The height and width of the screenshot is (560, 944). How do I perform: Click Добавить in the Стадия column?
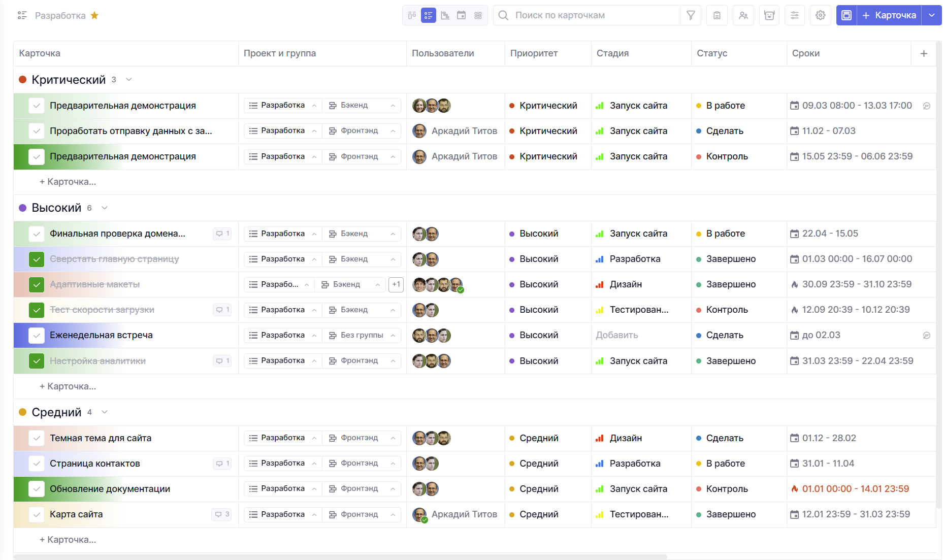(616, 335)
